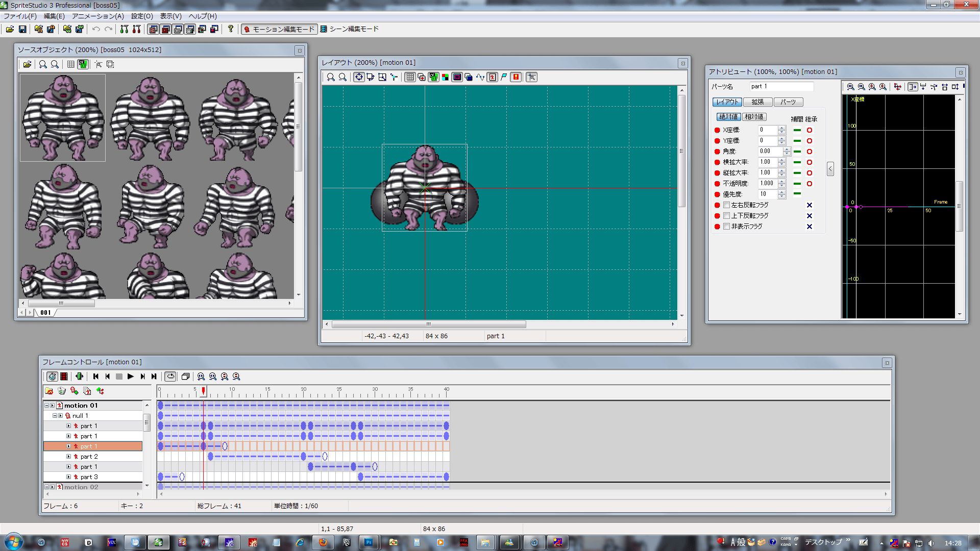Toggle the red key dot for opacity
980x551 pixels.
(x=717, y=184)
